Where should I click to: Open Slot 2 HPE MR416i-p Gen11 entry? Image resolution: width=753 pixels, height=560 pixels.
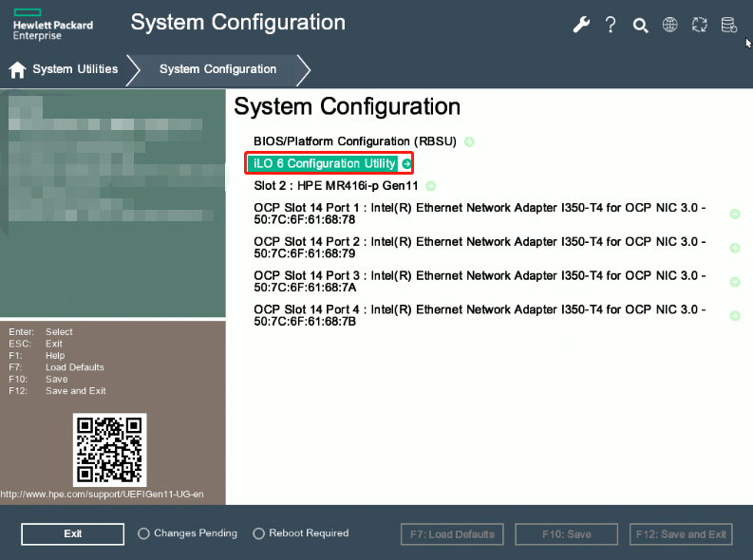pyautogui.click(x=335, y=186)
